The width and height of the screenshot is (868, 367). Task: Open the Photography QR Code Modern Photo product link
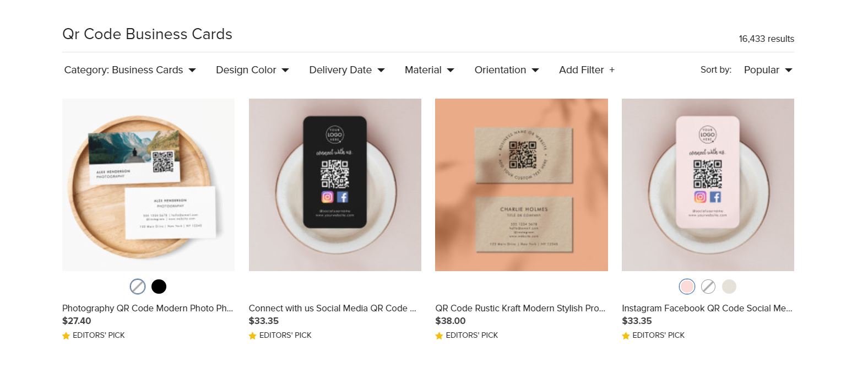tap(147, 309)
